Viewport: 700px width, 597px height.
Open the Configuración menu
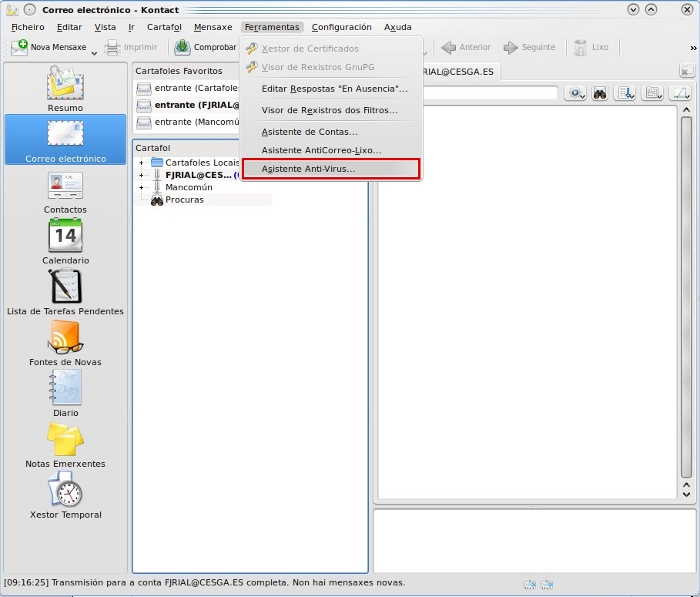[341, 27]
